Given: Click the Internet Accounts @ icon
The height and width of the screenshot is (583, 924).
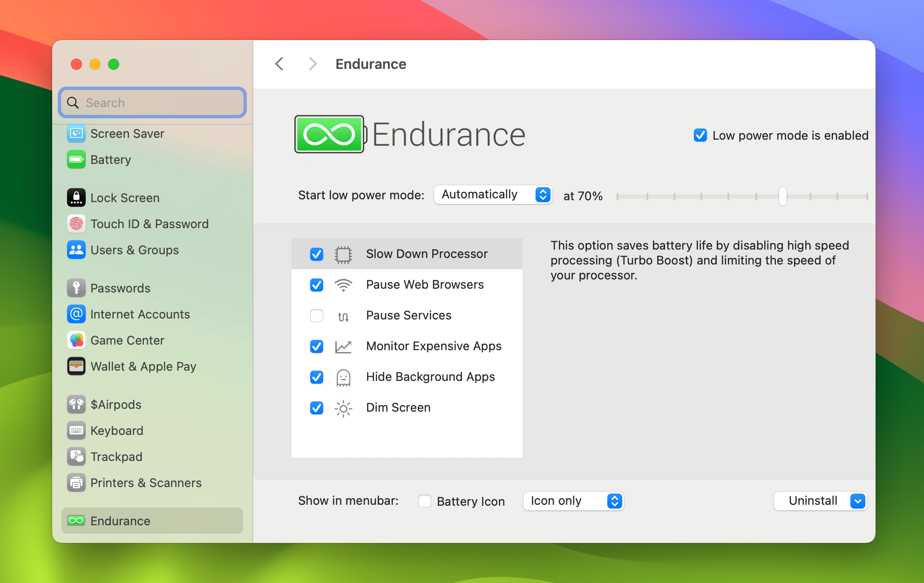Looking at the screenshot, I should pos(76,314).
